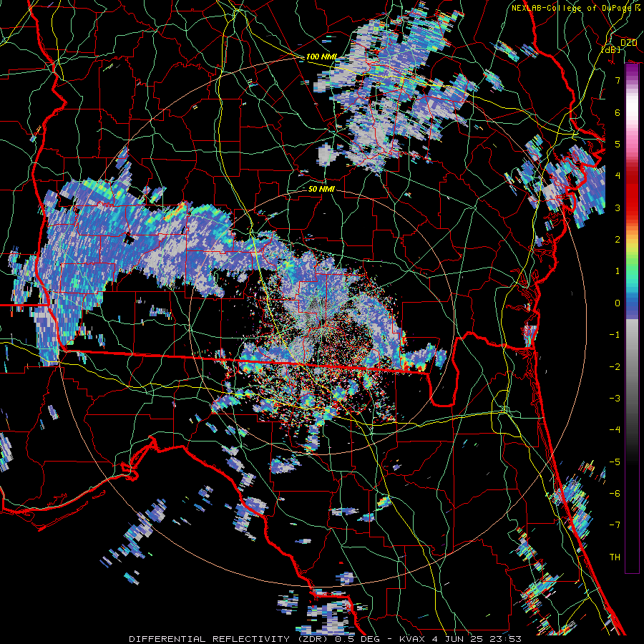Click the 100 NMI range ring label
This screenshot has height=644, width=644.
[321, 57]
